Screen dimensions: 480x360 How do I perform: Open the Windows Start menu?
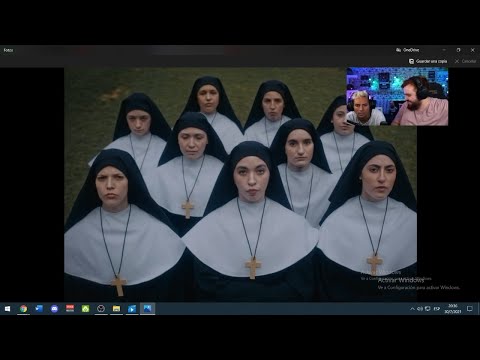(7, 309)
